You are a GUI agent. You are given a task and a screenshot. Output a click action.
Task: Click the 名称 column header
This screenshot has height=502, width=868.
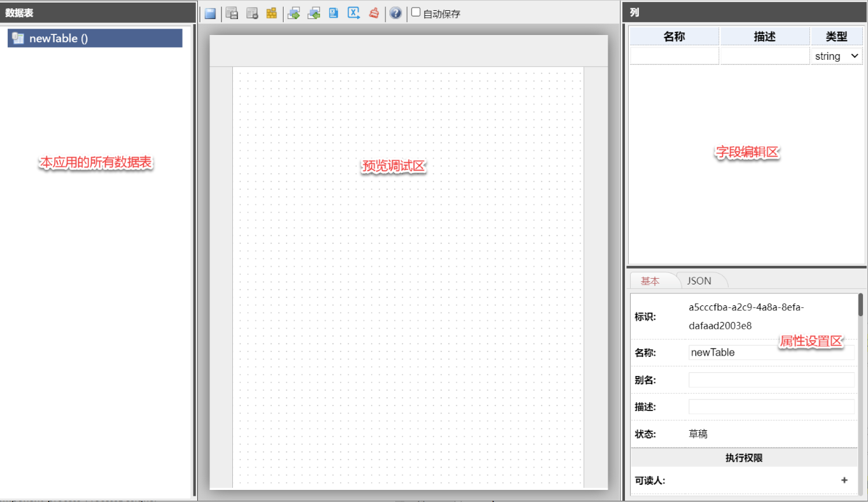[x=674, y=36]
